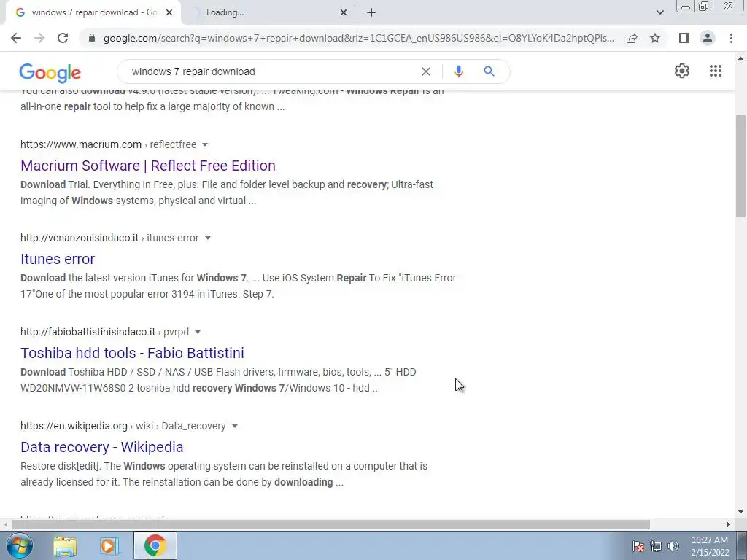Focus the Google search input field
Screen dimensions: 747x560
[x=271, y=71]
